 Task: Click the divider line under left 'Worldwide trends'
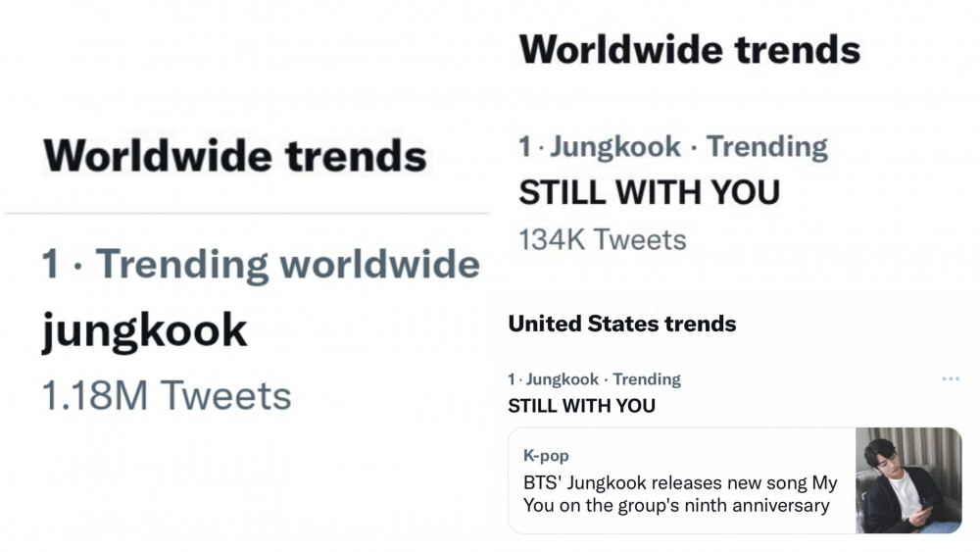pyautogui.click(x=247, y=213)
